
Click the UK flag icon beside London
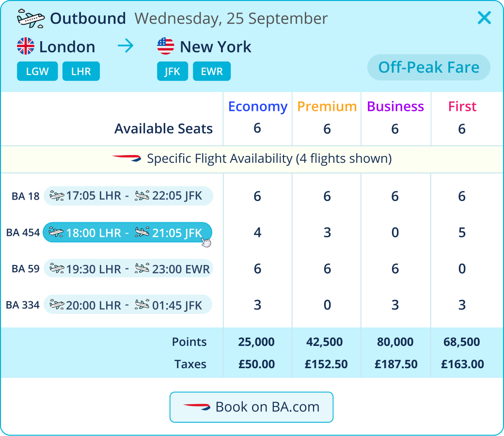26,47
